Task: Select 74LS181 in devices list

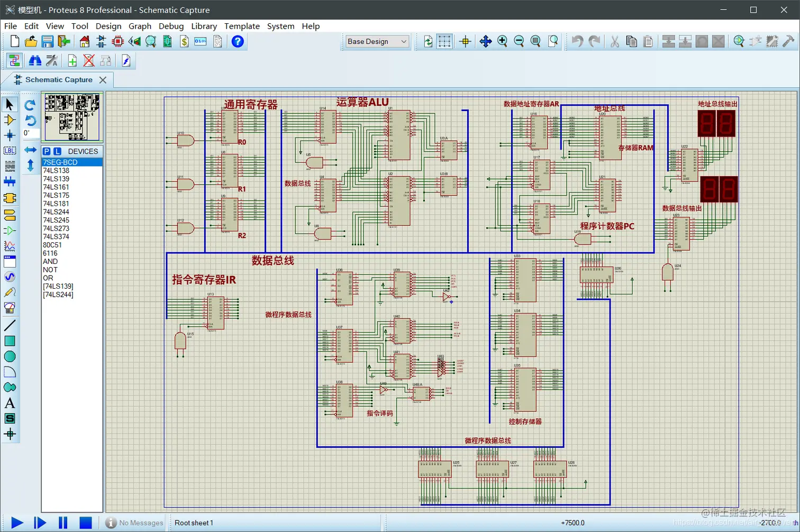Action: click(x=56, y=204)
